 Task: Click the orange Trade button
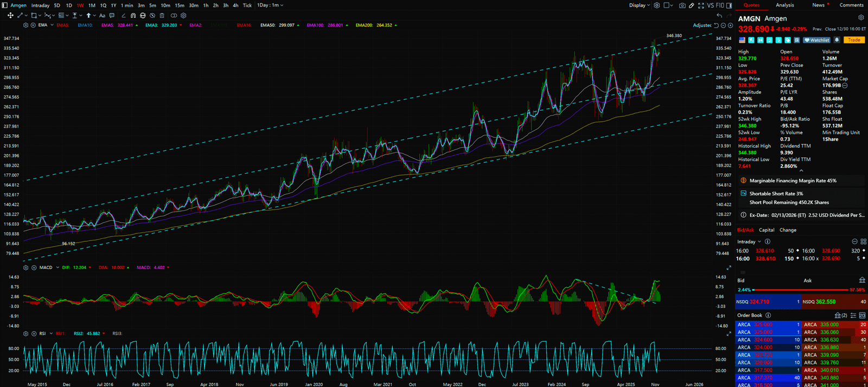click(x=854, y=40)
